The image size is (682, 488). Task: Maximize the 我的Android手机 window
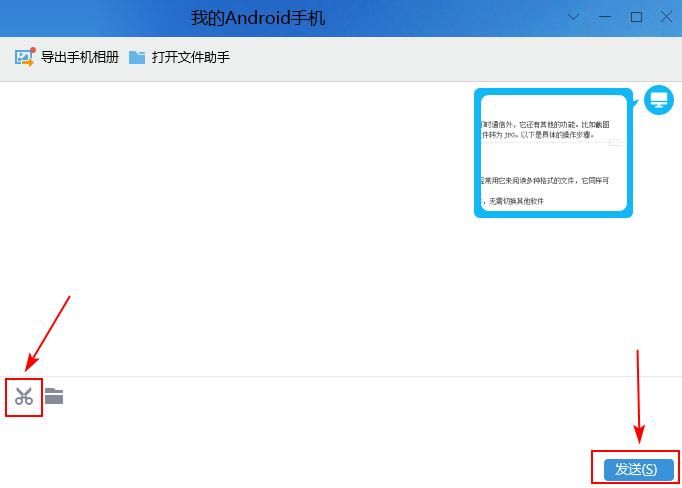coord(636,17)
